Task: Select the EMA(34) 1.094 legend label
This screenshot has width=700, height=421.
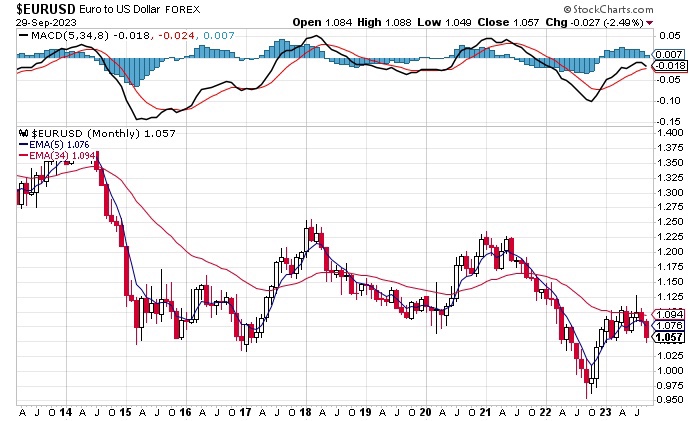Action: tap(67, 156)
